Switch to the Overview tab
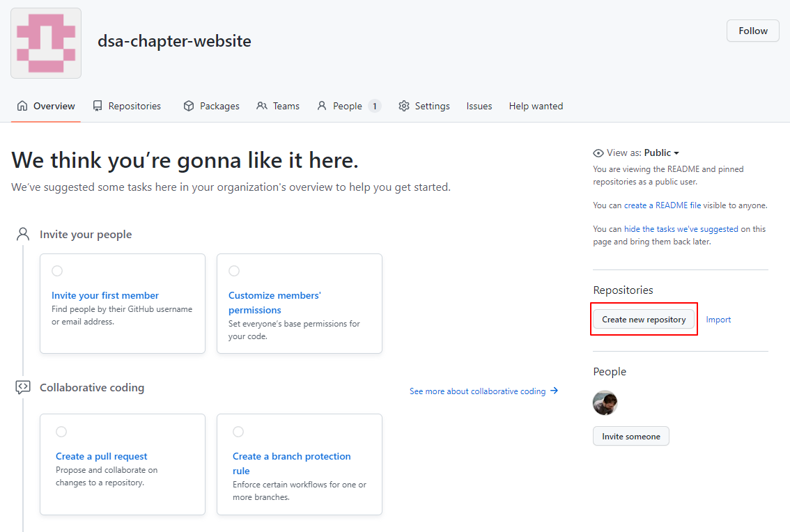This screenshot has width=790, height=532. coord(46,106)
